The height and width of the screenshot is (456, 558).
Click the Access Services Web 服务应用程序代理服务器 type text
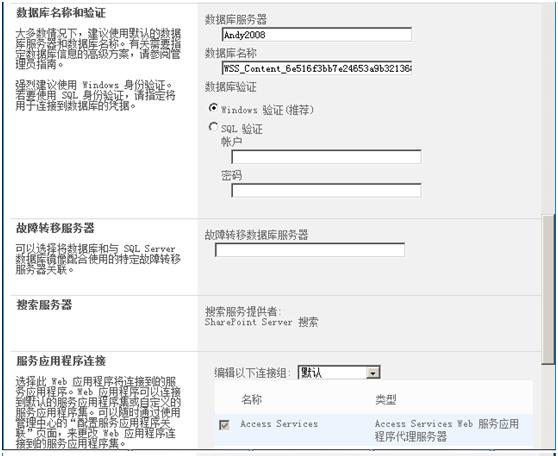(x=447, y=430)
